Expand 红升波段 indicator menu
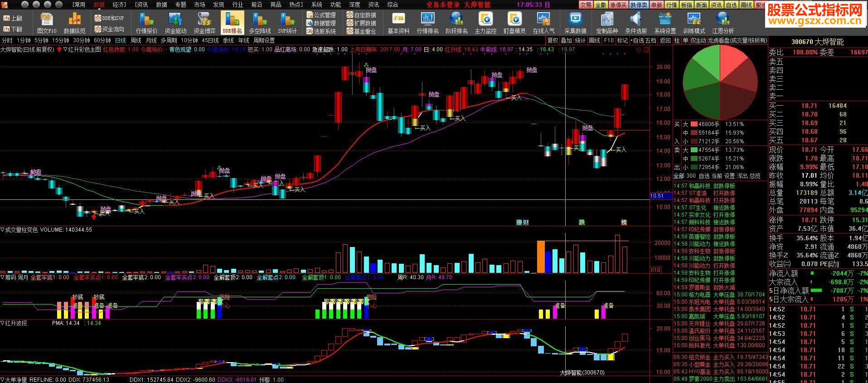 point(2,323)
